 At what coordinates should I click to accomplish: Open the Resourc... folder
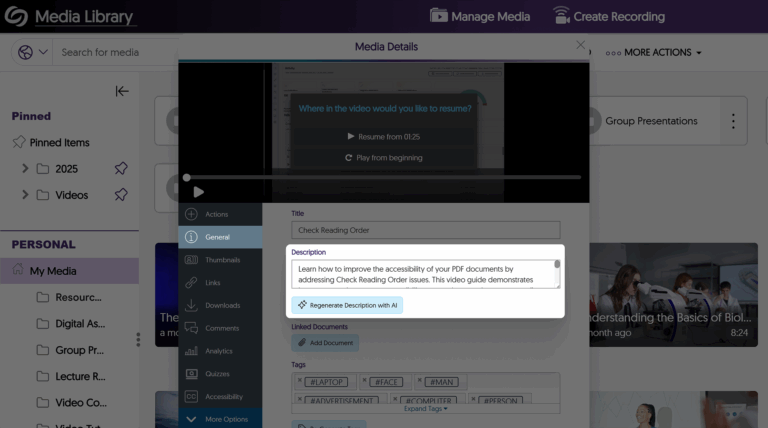click(x=70, y=297)
